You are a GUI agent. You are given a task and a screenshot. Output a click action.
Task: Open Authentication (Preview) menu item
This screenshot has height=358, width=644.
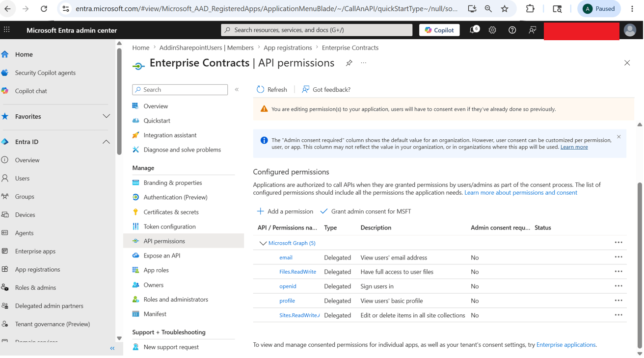coord(175,197)
